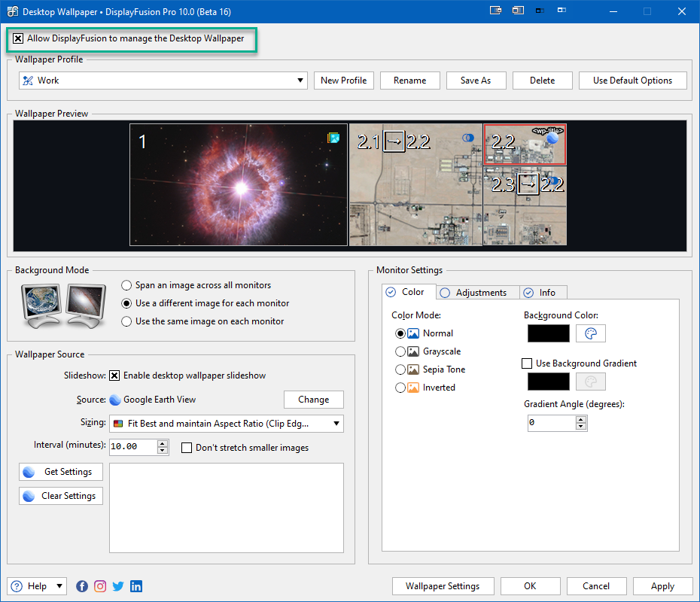Select Inverted color mode radio button
The width and height of the screenshot is (700, 602).
[400, 388]
